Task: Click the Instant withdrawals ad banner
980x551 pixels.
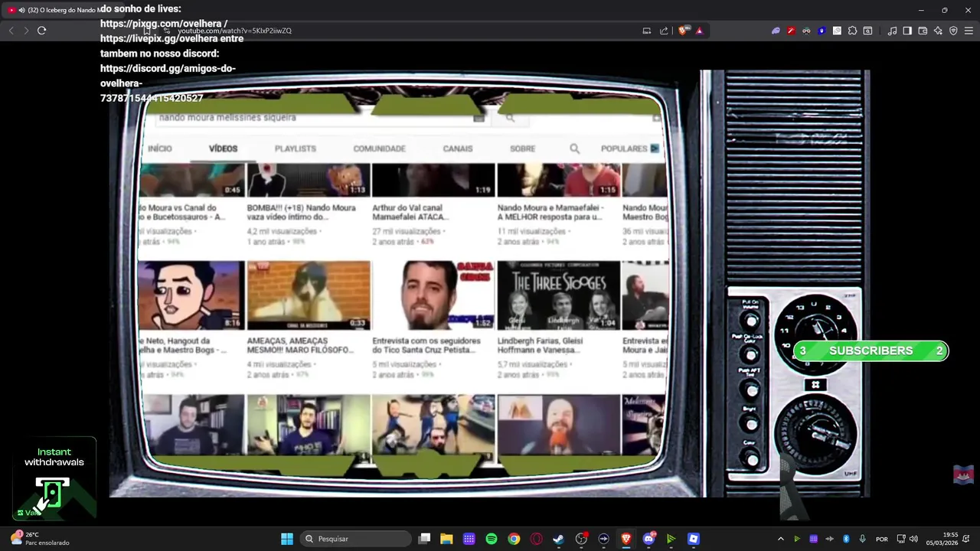Action: coord(54,478)
